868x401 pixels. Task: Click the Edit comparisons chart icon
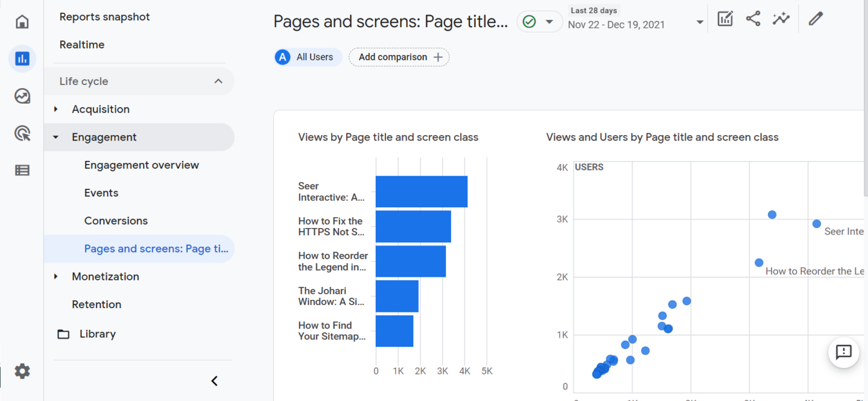(725, 19)
